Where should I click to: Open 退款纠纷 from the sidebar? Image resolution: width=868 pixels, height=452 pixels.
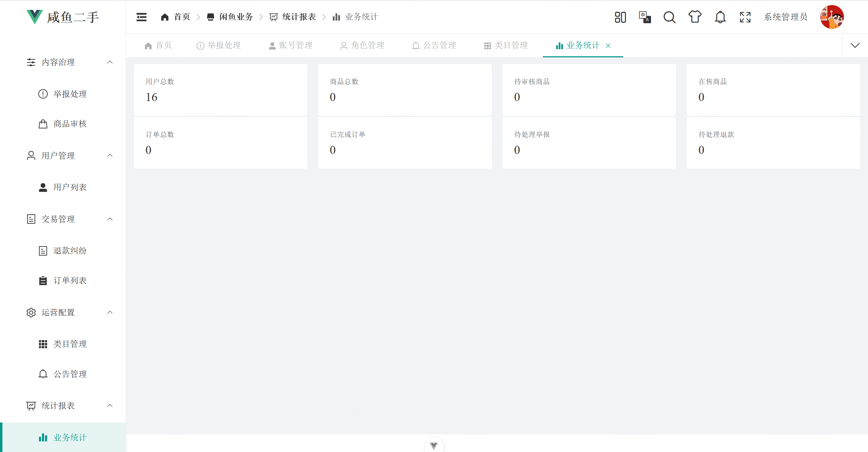(70, 251)
